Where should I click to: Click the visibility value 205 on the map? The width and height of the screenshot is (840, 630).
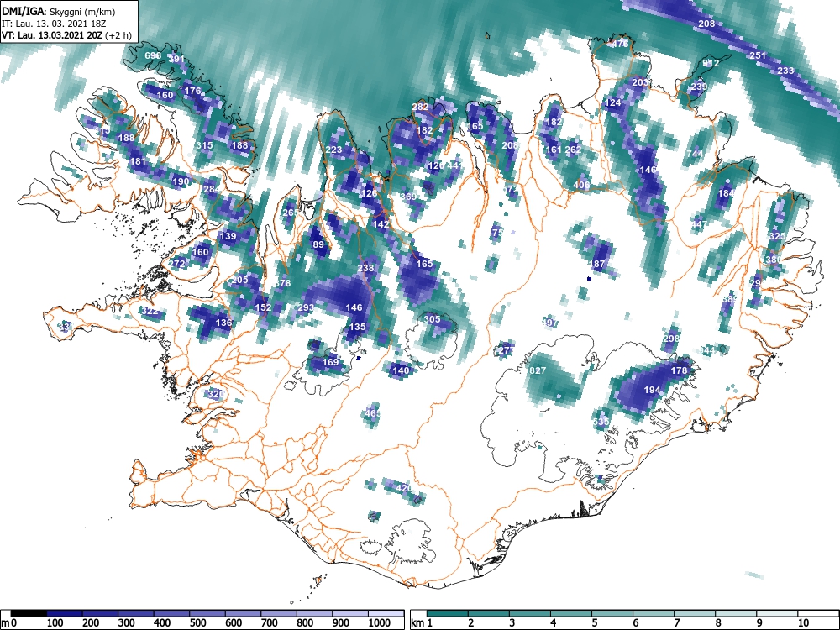pos(239,280)
